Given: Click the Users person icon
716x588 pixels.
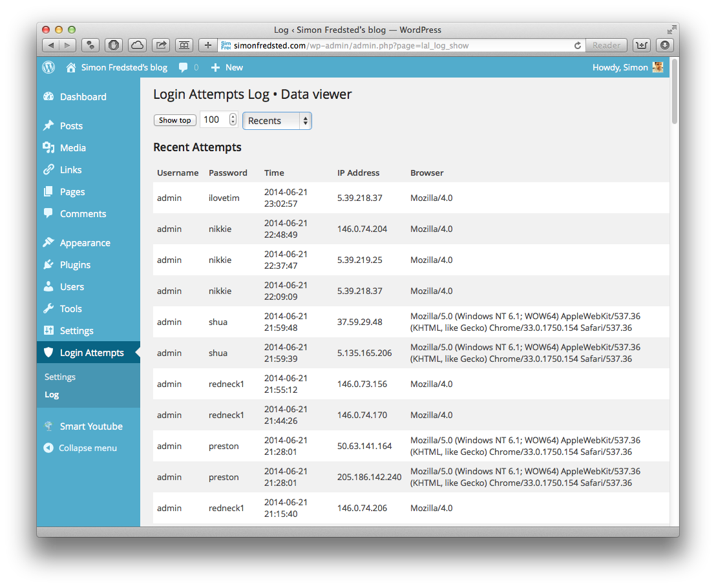Looking at the screenshot, I should pyautogui.click(x=48, y=286).
